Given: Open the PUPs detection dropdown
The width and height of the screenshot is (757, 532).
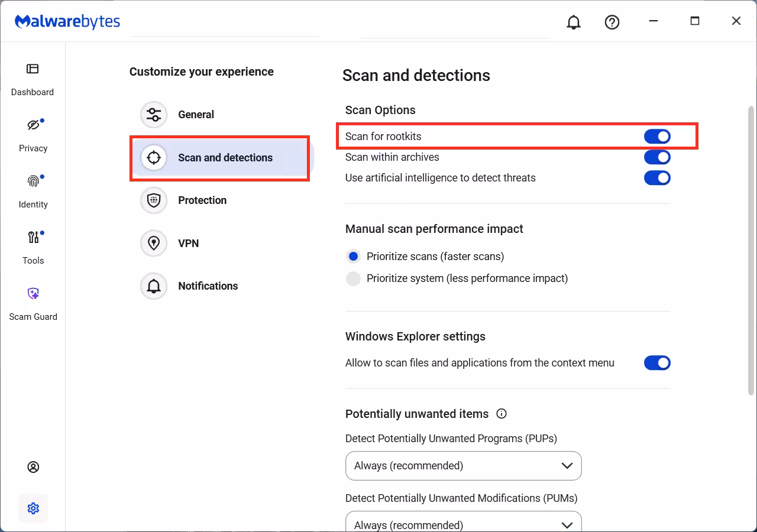Looking at the screenshot, I should [464, 466].
